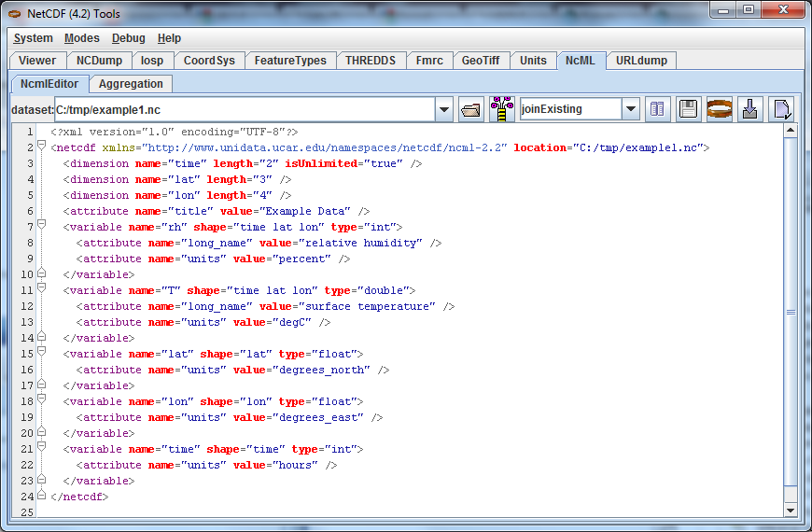The image size is (812, 532).
Task: Click the brown NetCDF ring icon
Action: [x=718, y=109]
